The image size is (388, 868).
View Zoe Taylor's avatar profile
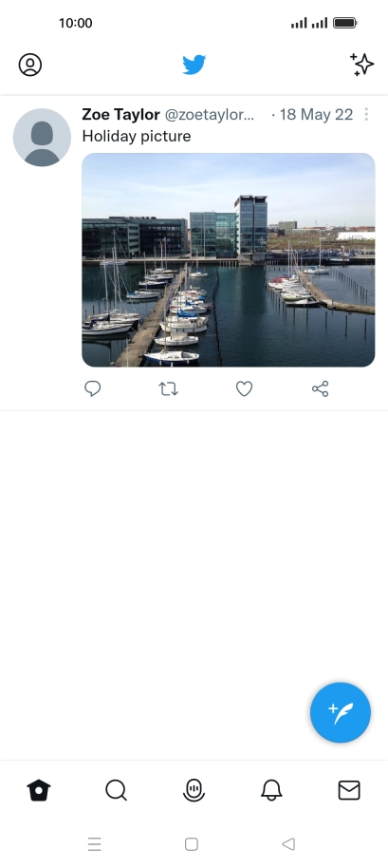(x=42, y=138)
